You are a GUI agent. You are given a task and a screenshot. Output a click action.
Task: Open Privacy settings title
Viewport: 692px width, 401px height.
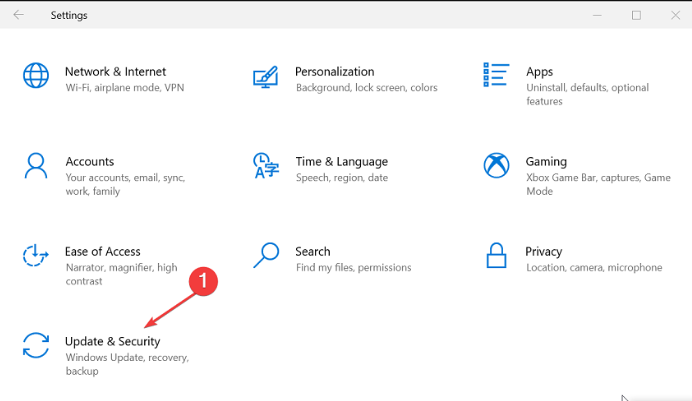543,251
